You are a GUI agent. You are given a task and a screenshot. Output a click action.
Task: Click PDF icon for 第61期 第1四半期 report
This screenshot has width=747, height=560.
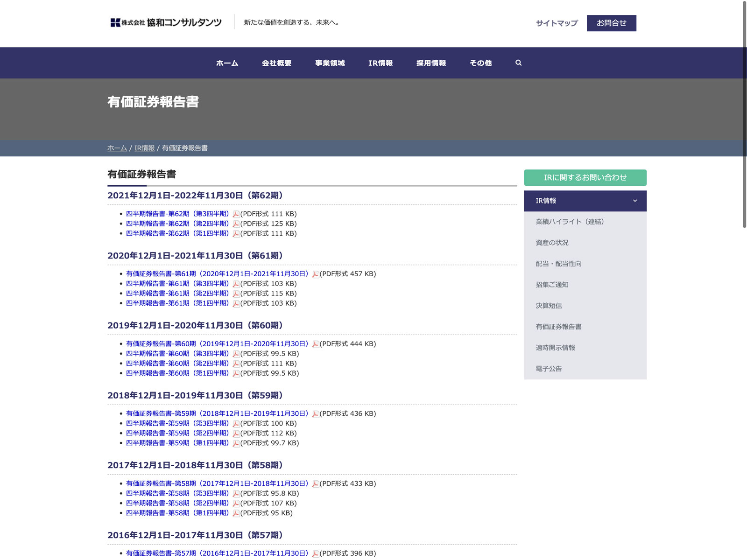[236, 304]
